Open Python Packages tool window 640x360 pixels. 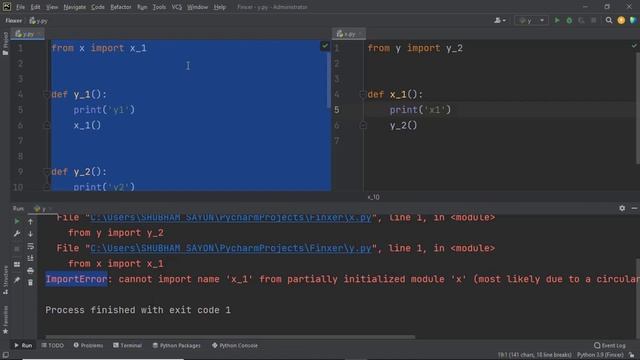[176, 345]
